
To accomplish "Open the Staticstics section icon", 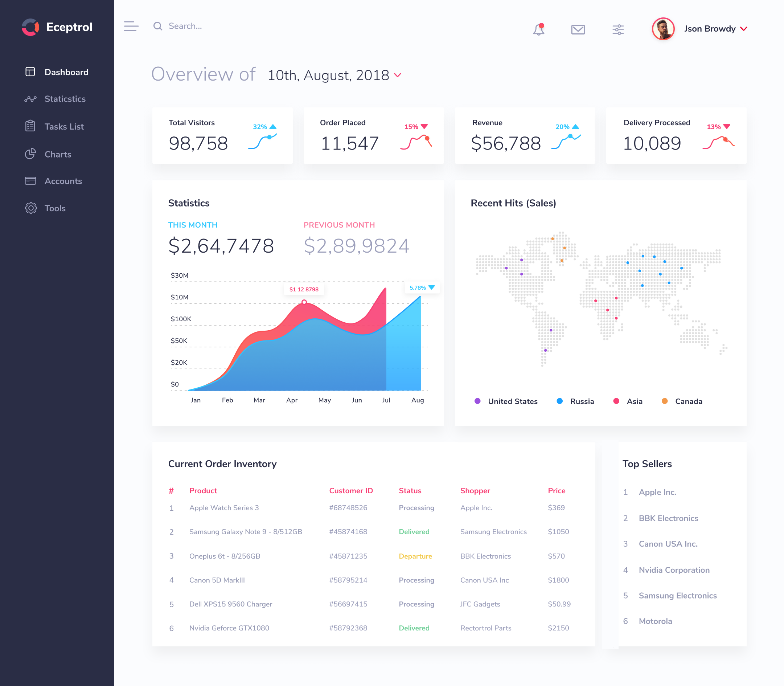I will (30, 99).
